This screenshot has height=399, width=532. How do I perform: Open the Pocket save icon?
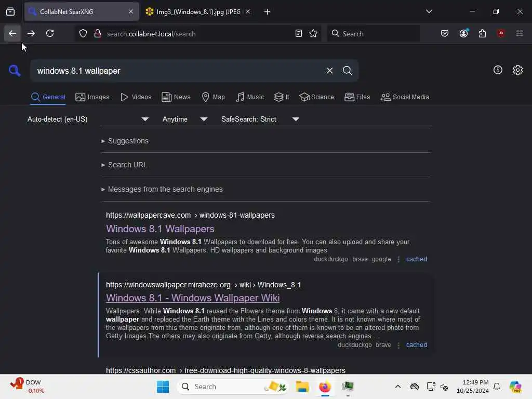445,34
